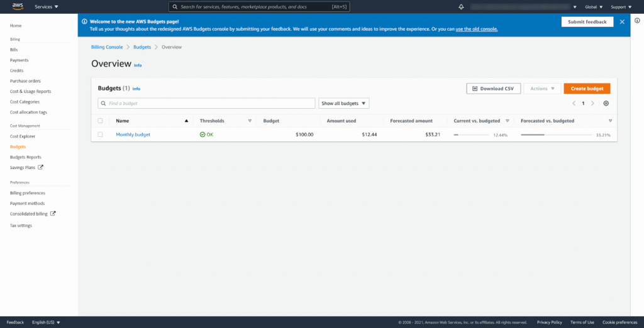Open the Actions dropdown
The width and height of the screenshot is (644, 328).
point(542,89)
